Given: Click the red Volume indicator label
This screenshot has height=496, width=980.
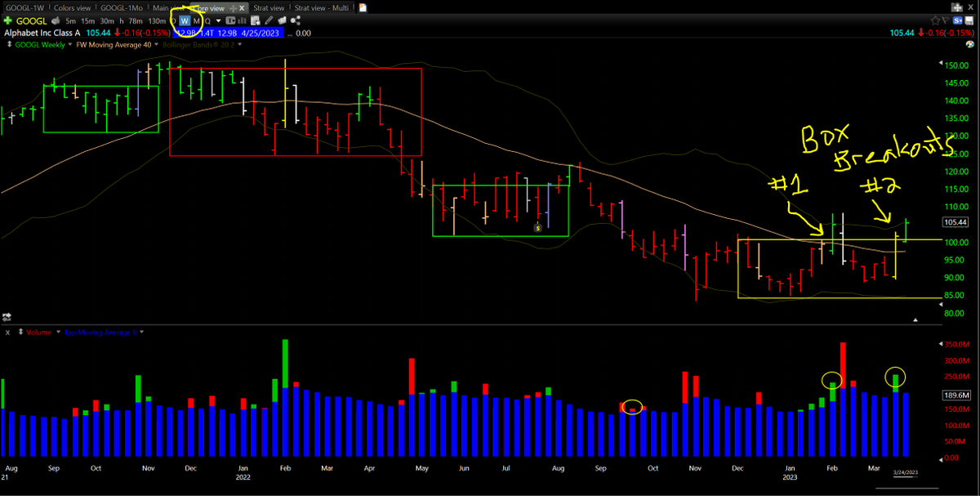Looking at the screenshot, I should click(x=39, y=332).
